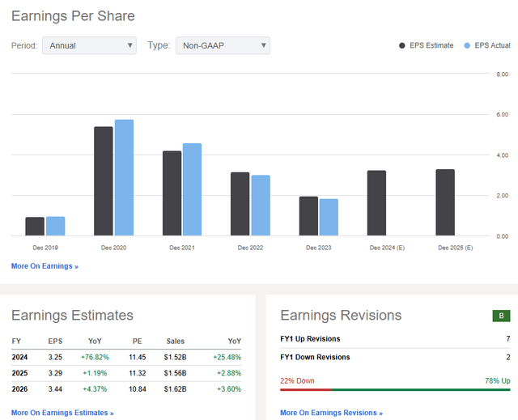Click the Dec 2025 (E) estimate bar
Screen dimensions: 518x420
coord(445,203)
